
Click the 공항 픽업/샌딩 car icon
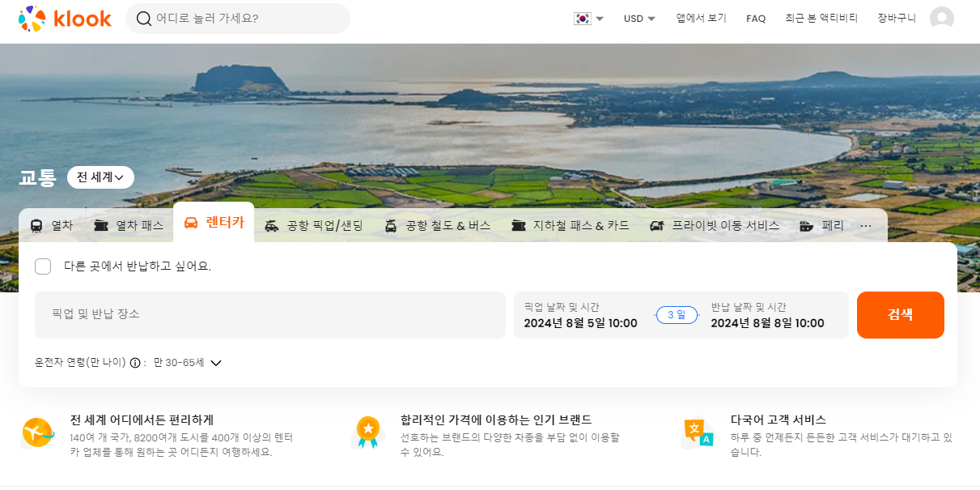272,226
